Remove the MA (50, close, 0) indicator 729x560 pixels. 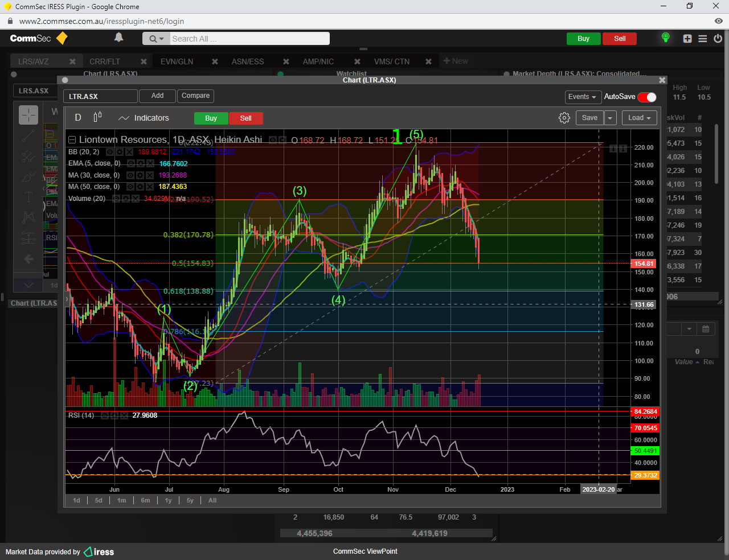click(150, 187)
